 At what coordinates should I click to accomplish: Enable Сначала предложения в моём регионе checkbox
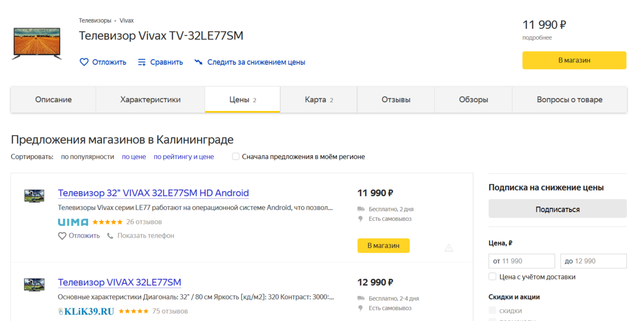click(x=236, y=156)
